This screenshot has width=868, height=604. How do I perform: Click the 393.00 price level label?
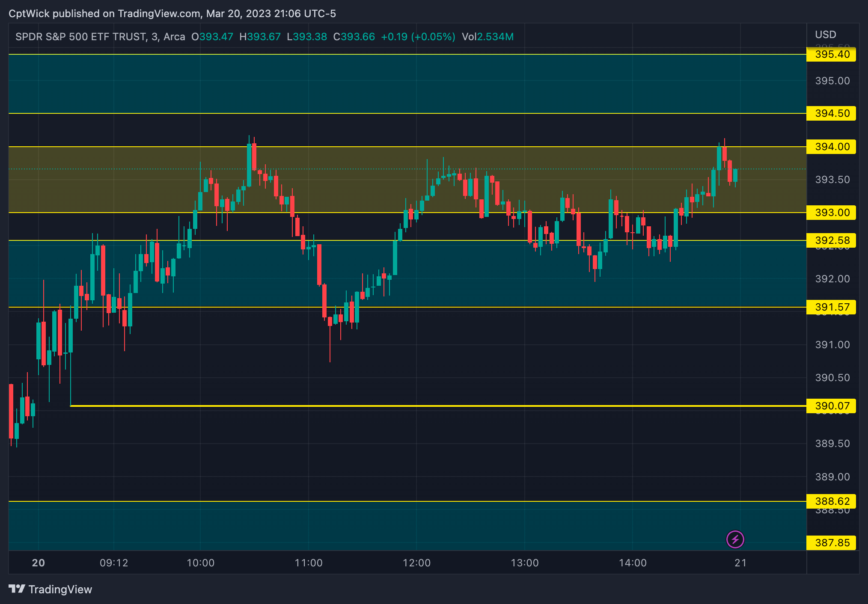pyautogui.click(x=831, y=213)
